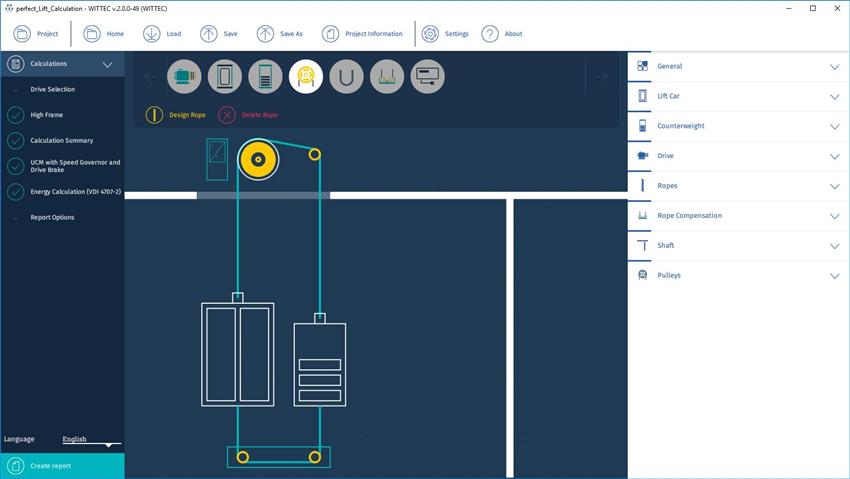Expand the Rope Compensation panel chevron
Screen dimensions: 850x479
[834, 216]
